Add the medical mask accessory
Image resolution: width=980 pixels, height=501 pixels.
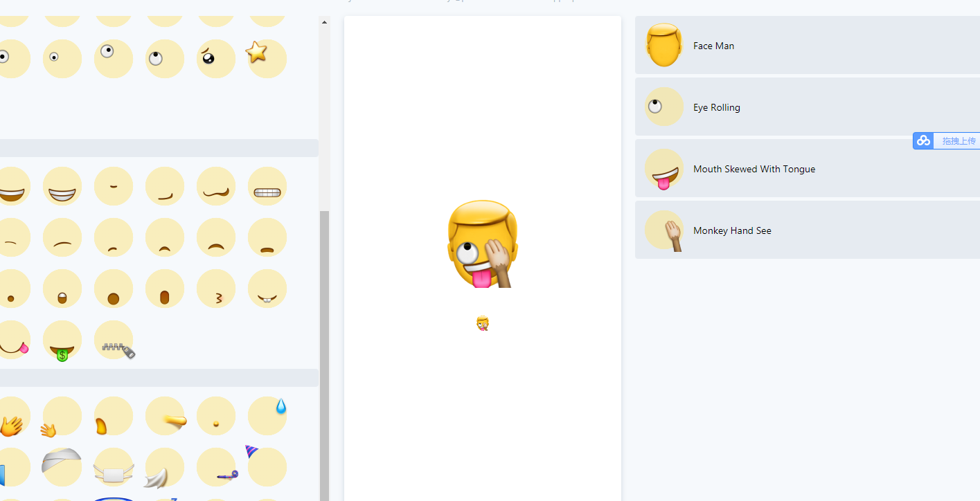click(x=114, y=467)
